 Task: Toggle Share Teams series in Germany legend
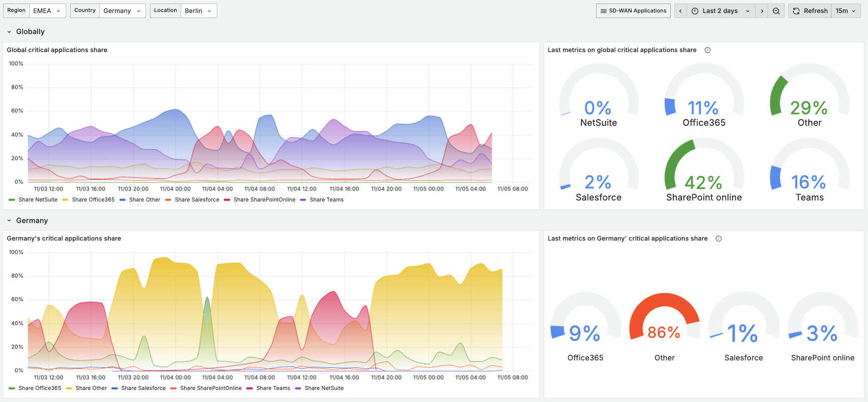273,388
